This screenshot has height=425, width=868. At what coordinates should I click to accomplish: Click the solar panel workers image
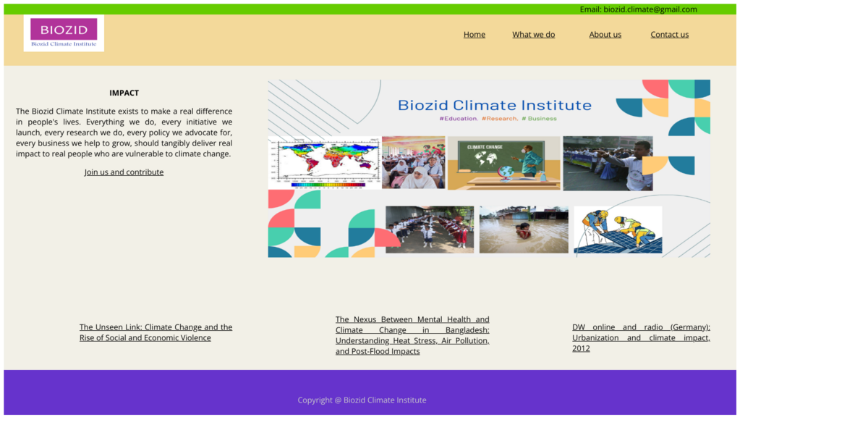coord(618,230)
